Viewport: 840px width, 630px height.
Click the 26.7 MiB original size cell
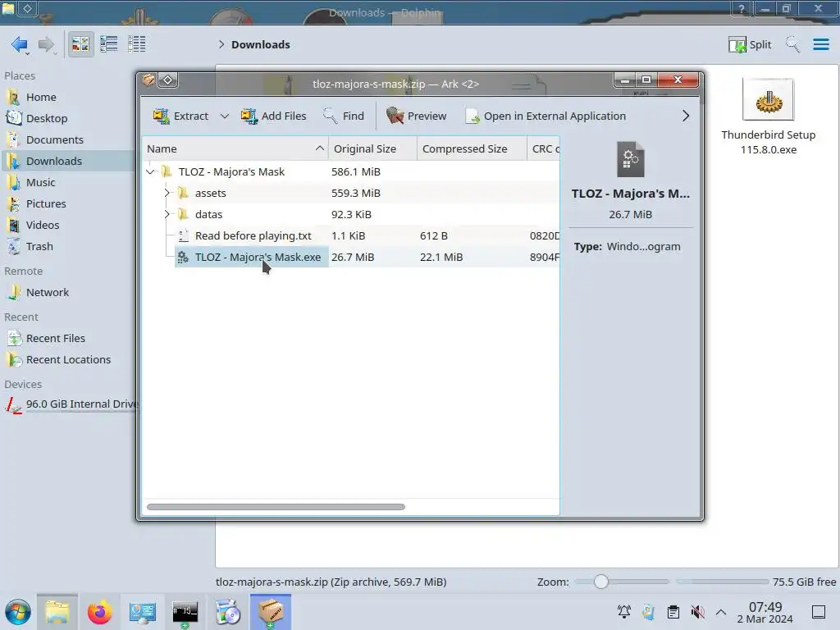[x=353, y=257]
